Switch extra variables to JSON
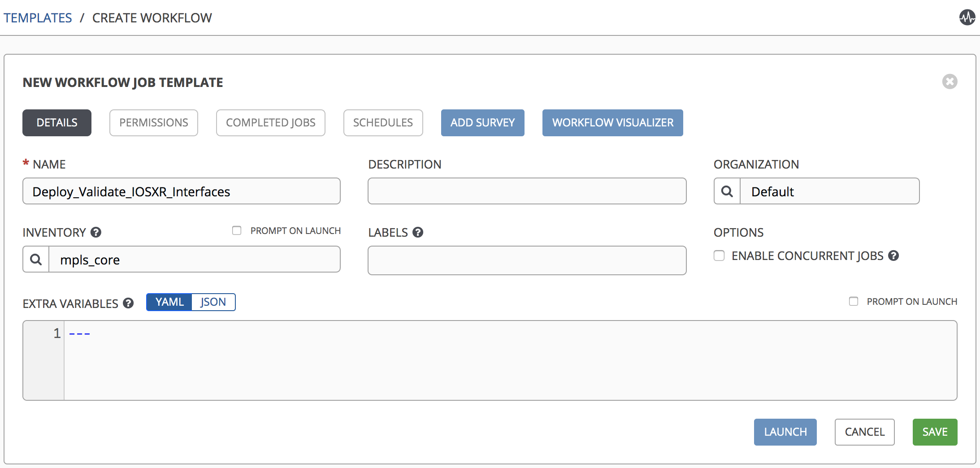980x468 pixels. [213, 302]
